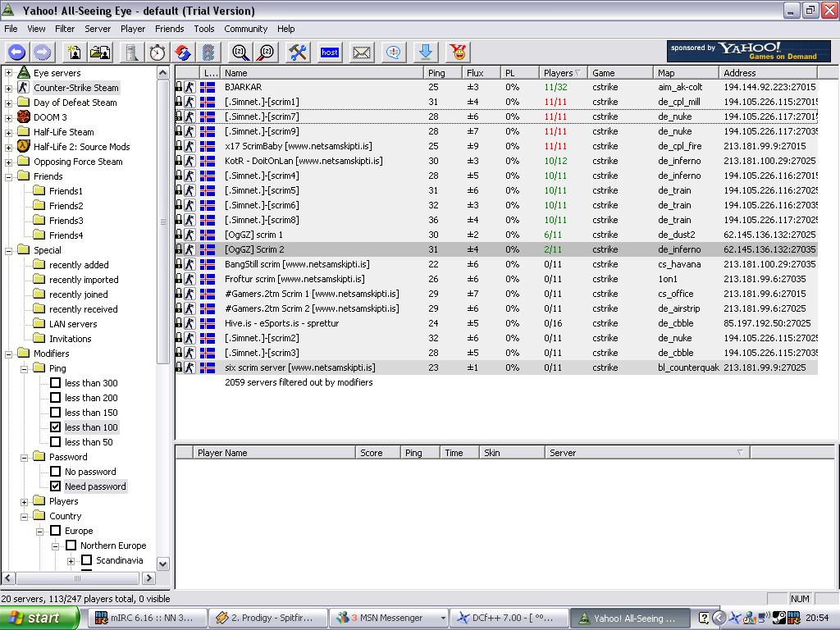
Task: Click the open folder filter icon
Action: pyautogui.click(x=99, y=52)
